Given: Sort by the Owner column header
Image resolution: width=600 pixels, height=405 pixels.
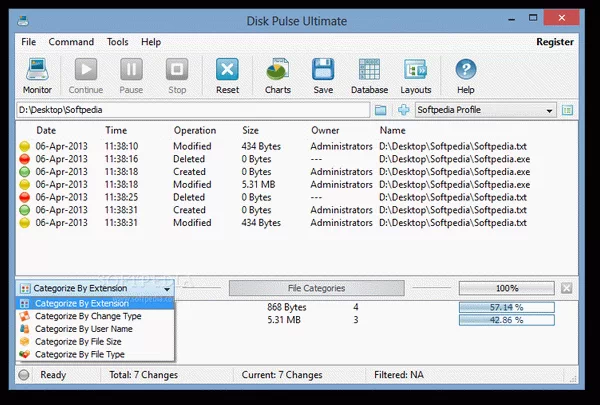Looking at the screenshot, I should click(325, 131).
